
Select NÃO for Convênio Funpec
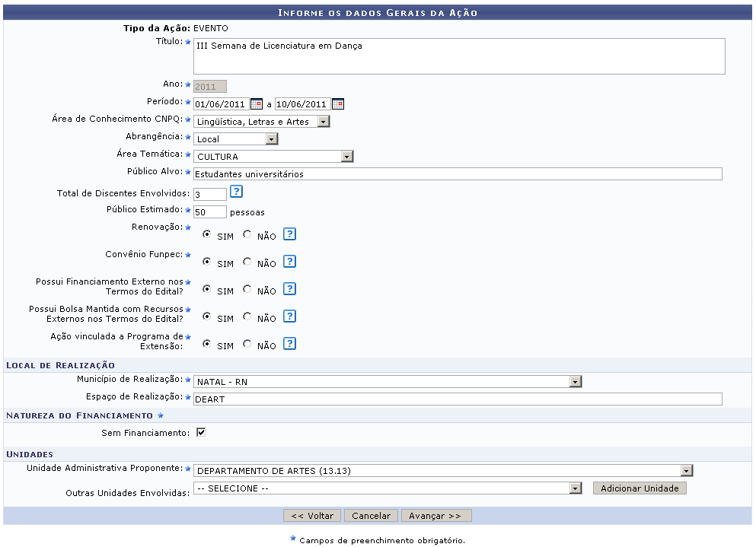247,262
